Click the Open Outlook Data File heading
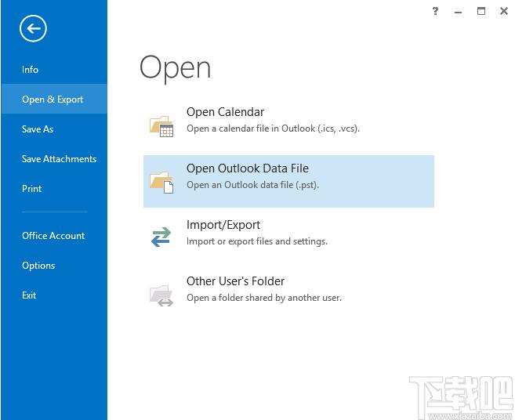The width and height of the screenshot is (515, 420). 248,168
